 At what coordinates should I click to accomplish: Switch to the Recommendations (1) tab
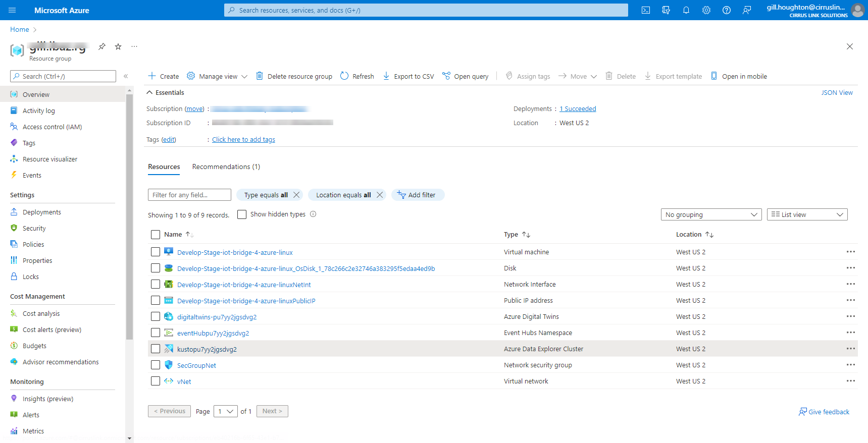(x=226, y=167)
